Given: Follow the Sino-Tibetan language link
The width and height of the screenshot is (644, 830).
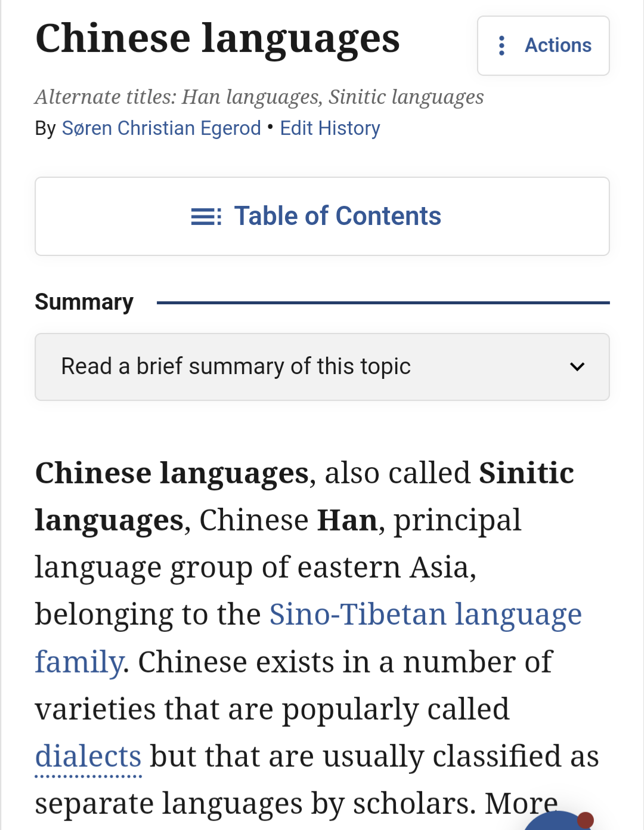Looking at the screenshot, I should point(426,615).
